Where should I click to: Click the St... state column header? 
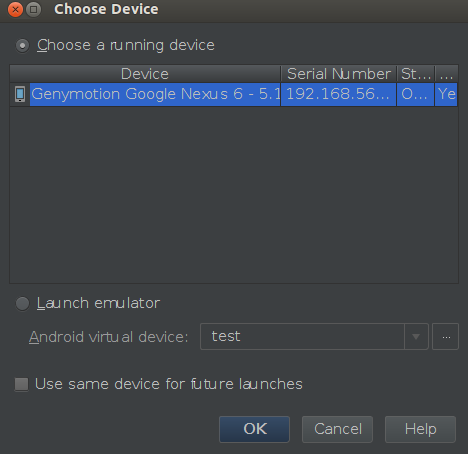click(x=416, y=74)
